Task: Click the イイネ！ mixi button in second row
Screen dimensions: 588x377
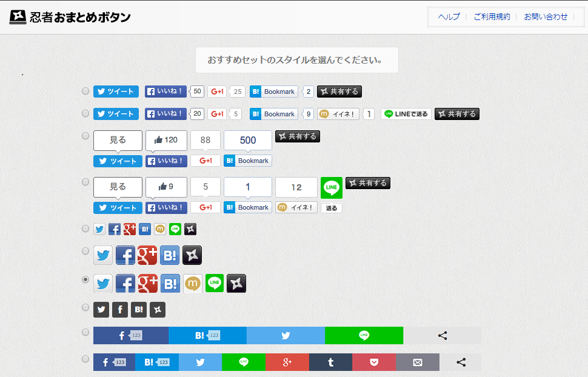Action: 338,114
